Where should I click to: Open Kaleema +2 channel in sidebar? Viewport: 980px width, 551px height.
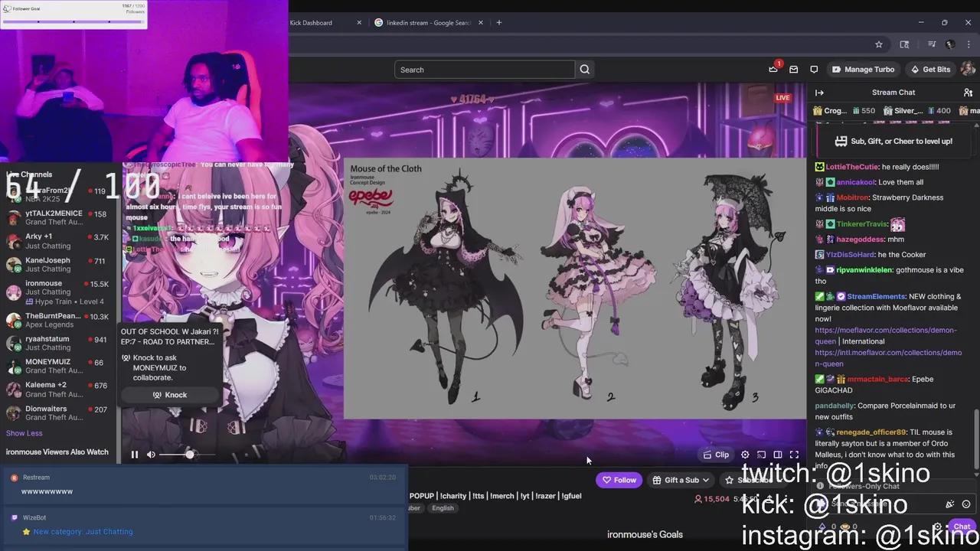(57, 390)
